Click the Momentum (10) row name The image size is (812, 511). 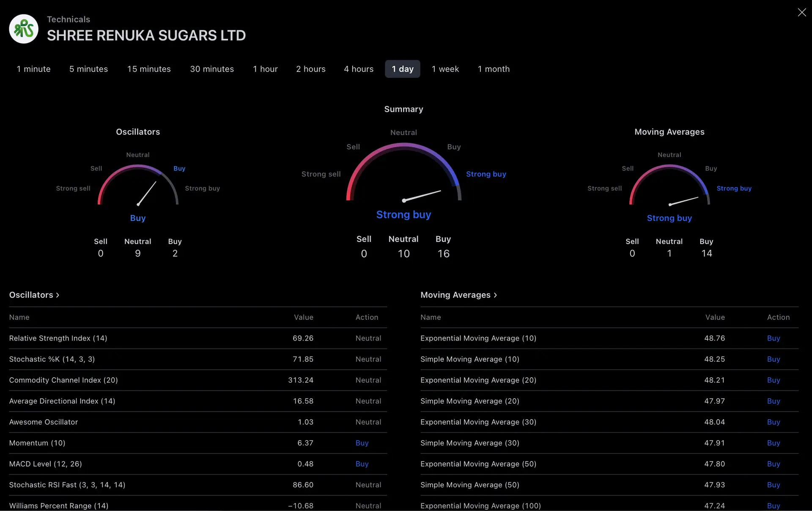pyautogui.click(x=37, y=443)
